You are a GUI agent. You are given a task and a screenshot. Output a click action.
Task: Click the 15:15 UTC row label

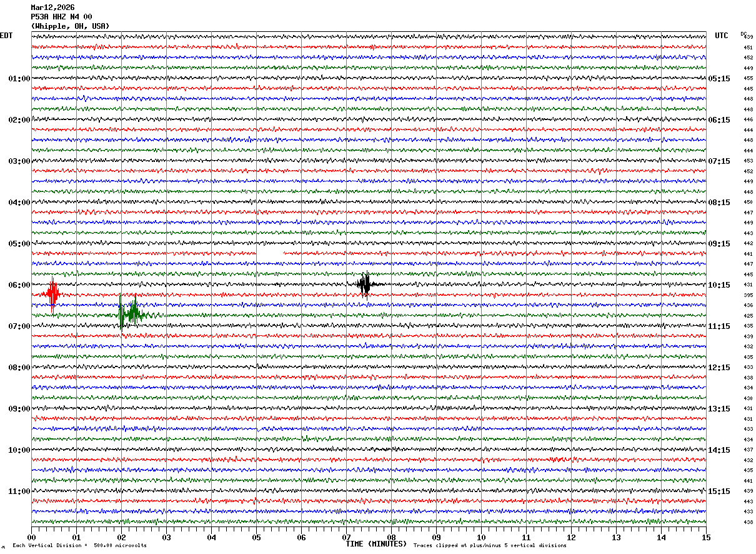click(719, 491)
